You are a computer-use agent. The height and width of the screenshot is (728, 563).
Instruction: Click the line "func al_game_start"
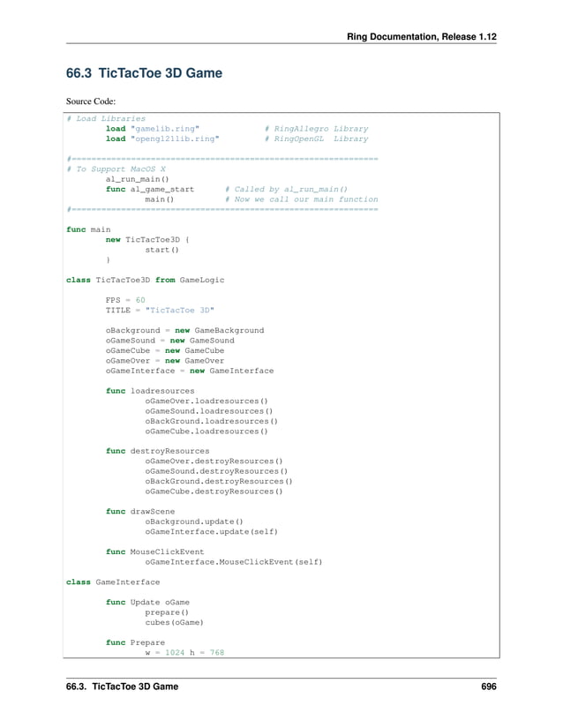[x=150, y=190]
